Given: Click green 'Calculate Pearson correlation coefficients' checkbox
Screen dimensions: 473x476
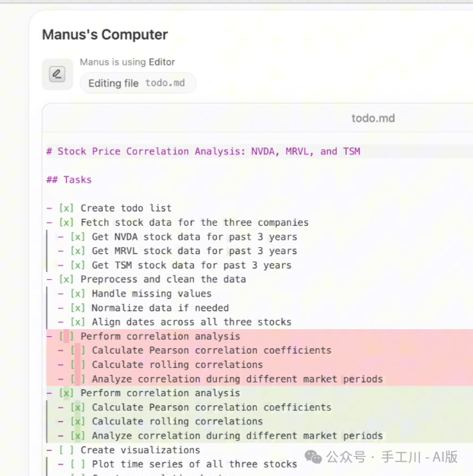Looking at the screenshot, I should point(78,408).
